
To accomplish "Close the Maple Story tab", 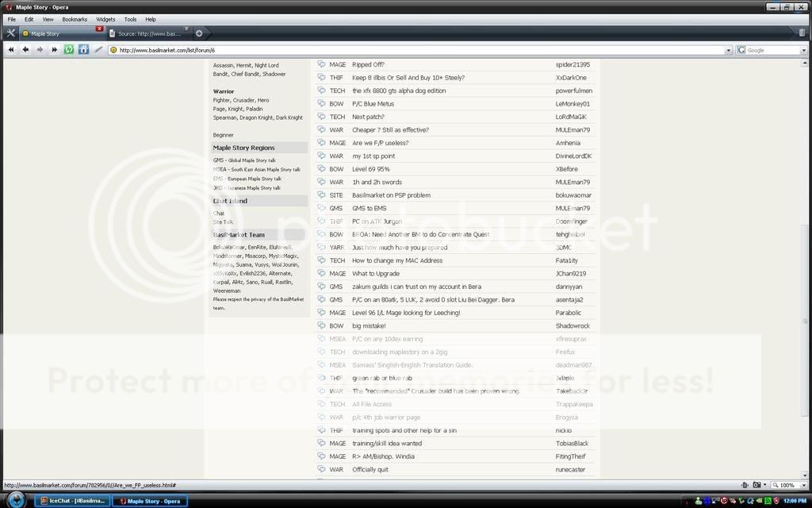I will pos(99,29).
